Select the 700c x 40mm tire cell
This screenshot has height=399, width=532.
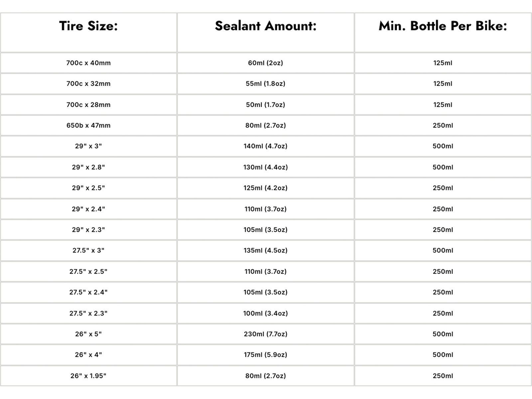coord(88,63)
